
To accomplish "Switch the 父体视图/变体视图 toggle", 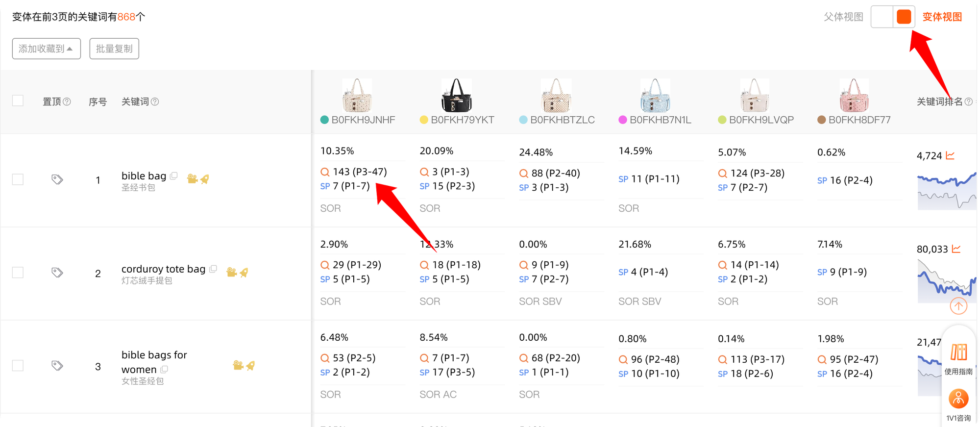I will pos(893,17).
